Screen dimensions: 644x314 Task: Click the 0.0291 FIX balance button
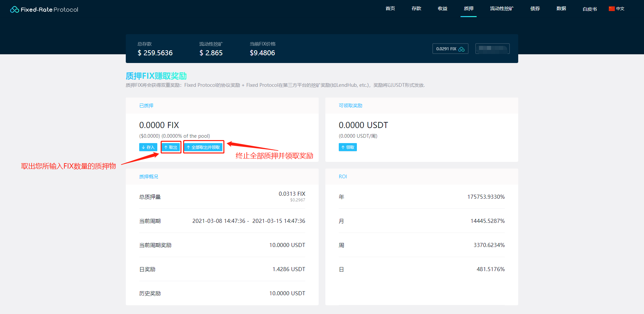450,49
